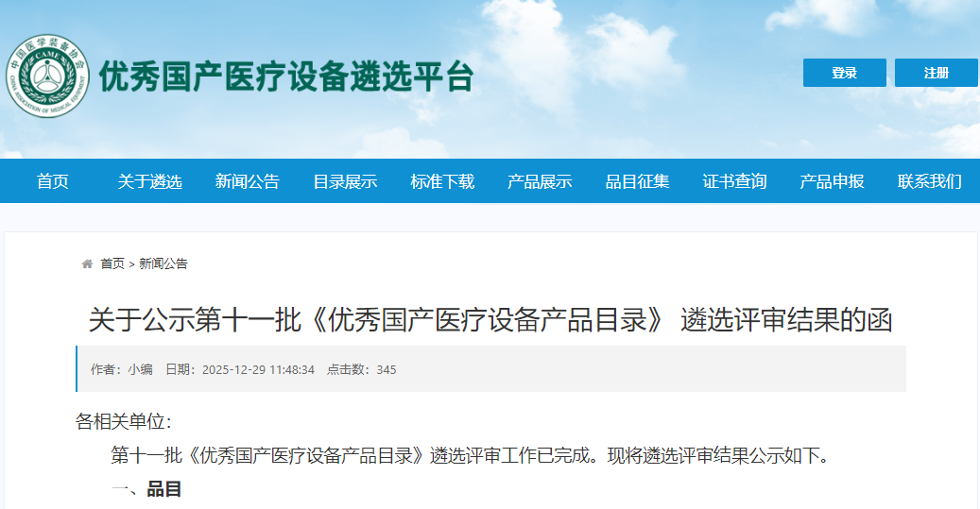Click 品目征集 in navigation bar
Viewport: 980px width, 509px height.
tap(638, 181)
